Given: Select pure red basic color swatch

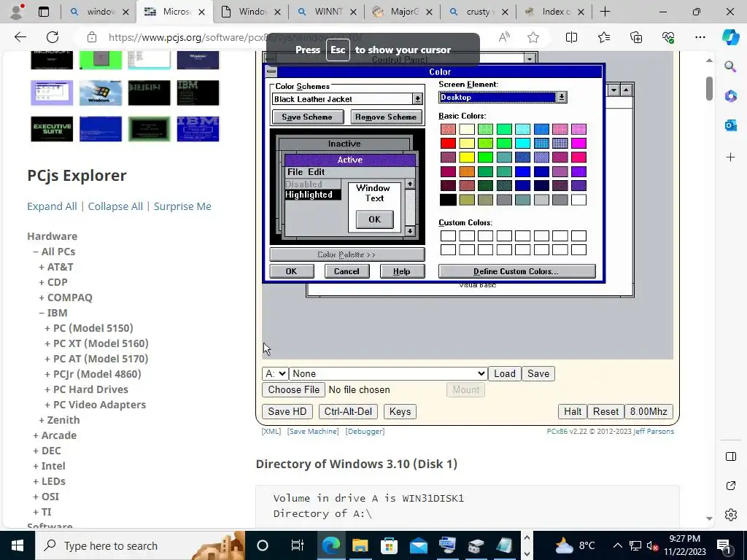Looking at the screenshot, I should click(x=448, y=143).
